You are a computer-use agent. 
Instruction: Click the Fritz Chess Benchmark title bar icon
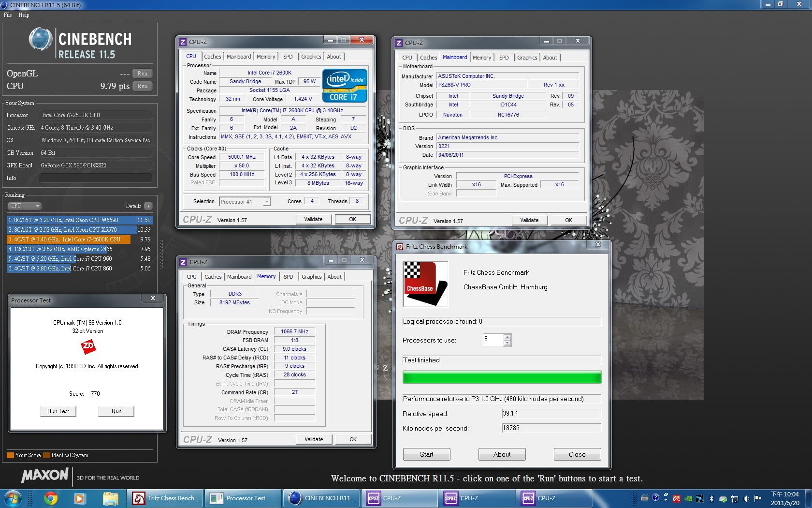(x=400, y=247)
